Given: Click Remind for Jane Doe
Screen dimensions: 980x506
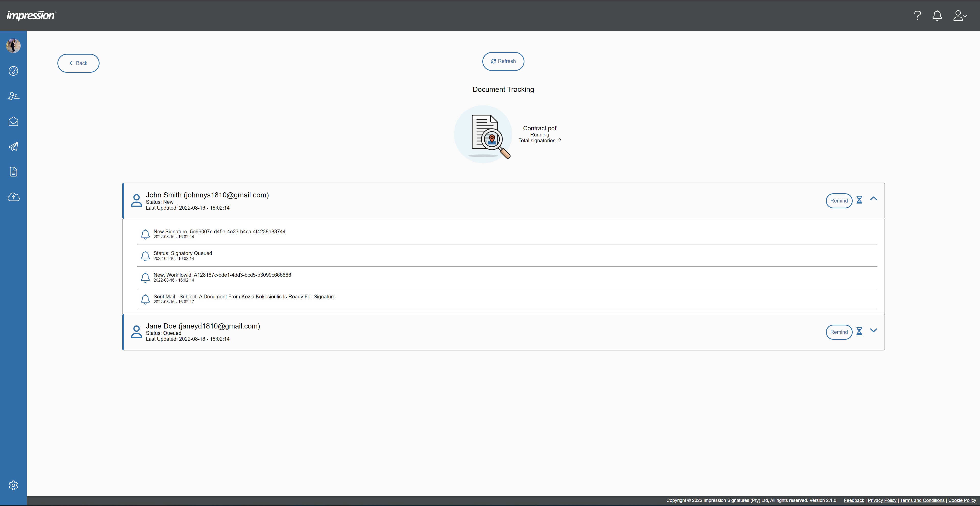Looking at the screenshot, I should [838, 332].
